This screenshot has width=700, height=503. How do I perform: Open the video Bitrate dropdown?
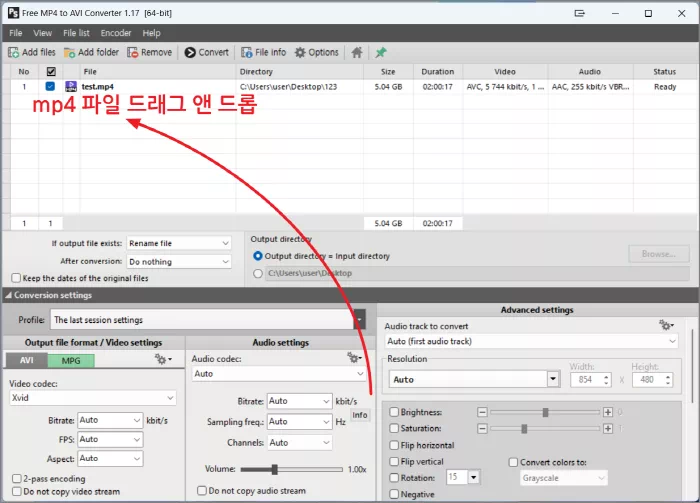pos(110,420)
